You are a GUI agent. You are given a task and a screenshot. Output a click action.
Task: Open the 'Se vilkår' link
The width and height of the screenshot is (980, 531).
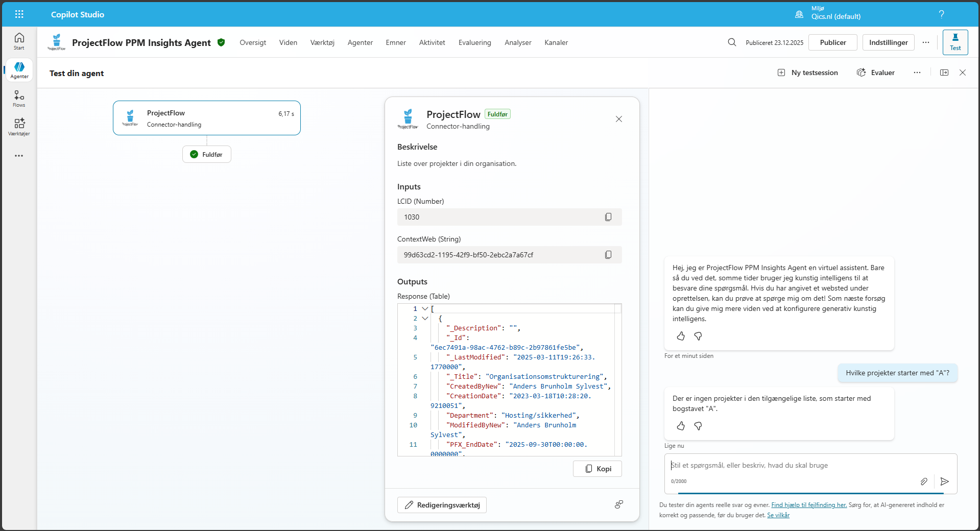pyautogui.click(x=778, y=515)
